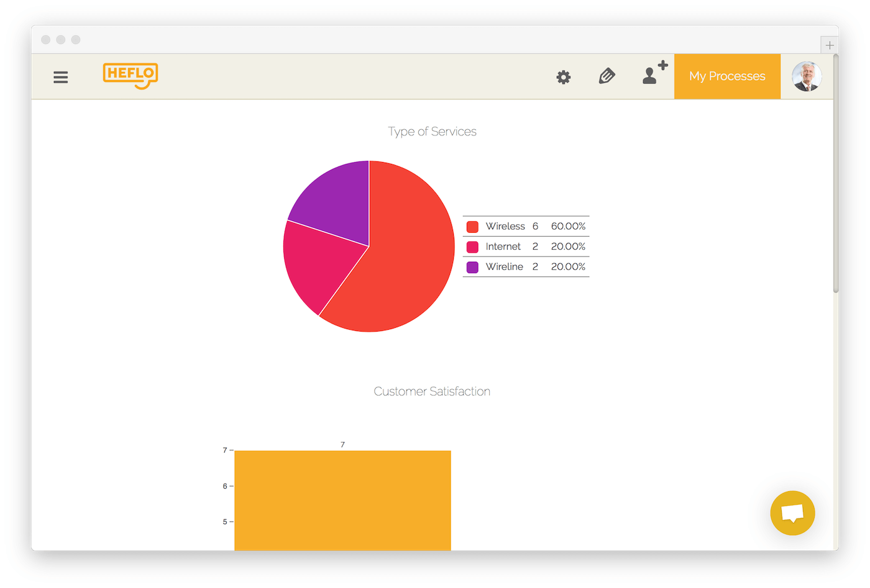Expand the browser tab plus button

[x=829, y=45]
